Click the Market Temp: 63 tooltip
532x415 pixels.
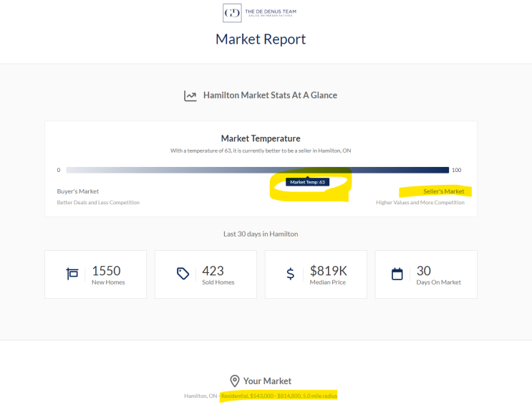(x=307, y=182)
